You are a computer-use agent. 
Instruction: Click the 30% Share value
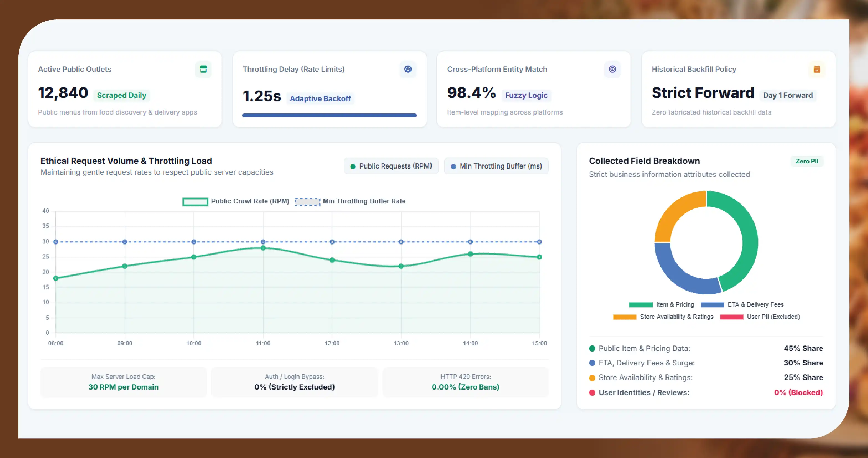[x=803, y=363]
